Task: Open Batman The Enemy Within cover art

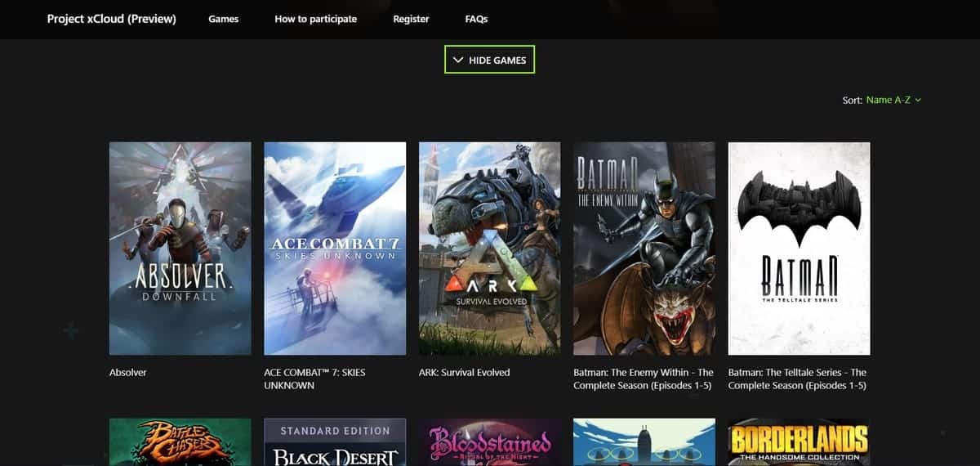Action: click(644, 249)
